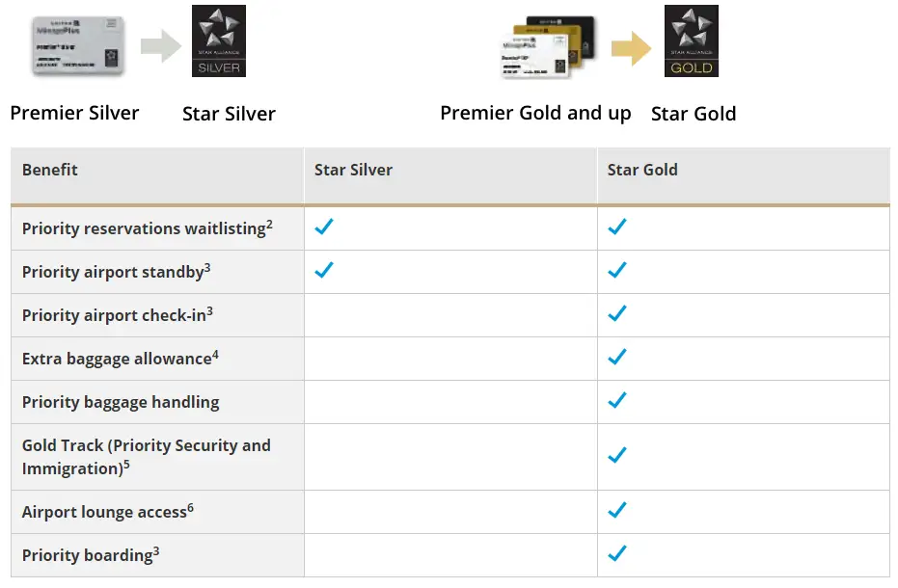The image size is (898, 588).
Task: Click the Premier Gold and up label
Action: [535, 113]
